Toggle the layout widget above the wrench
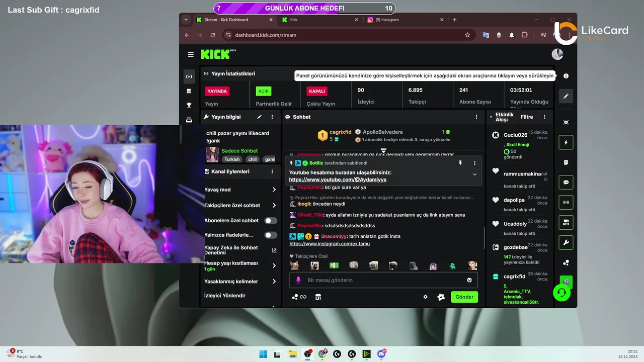Viewport: 644px width, 362px height. 566,222
